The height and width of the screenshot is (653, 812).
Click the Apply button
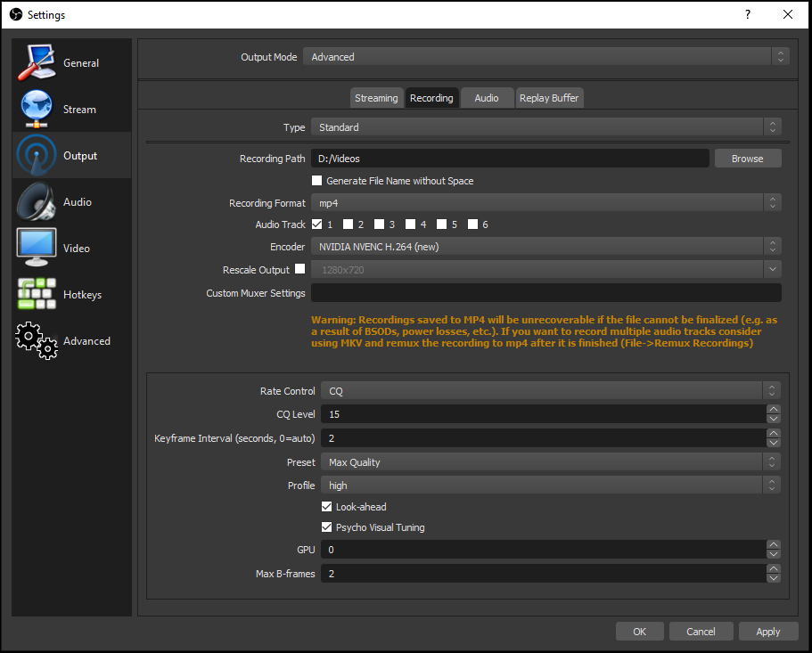tap(768, 631)
